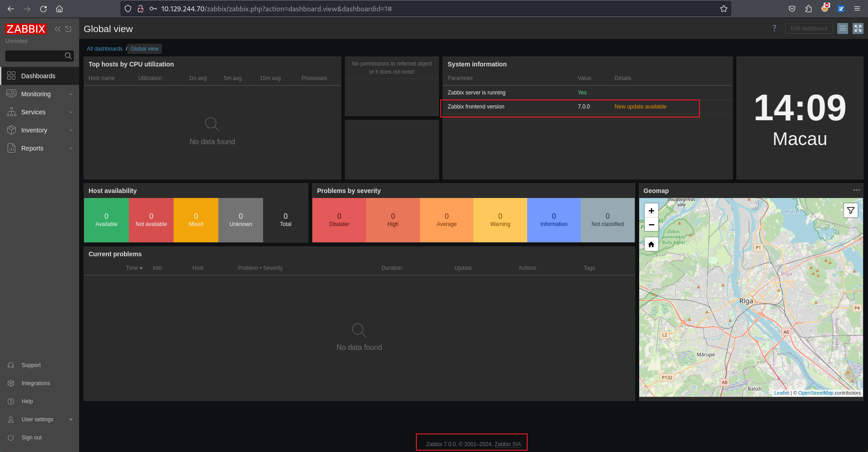This screenshot has height=452, width=868.
Task: Click New update available link
Action: point(640,107)
